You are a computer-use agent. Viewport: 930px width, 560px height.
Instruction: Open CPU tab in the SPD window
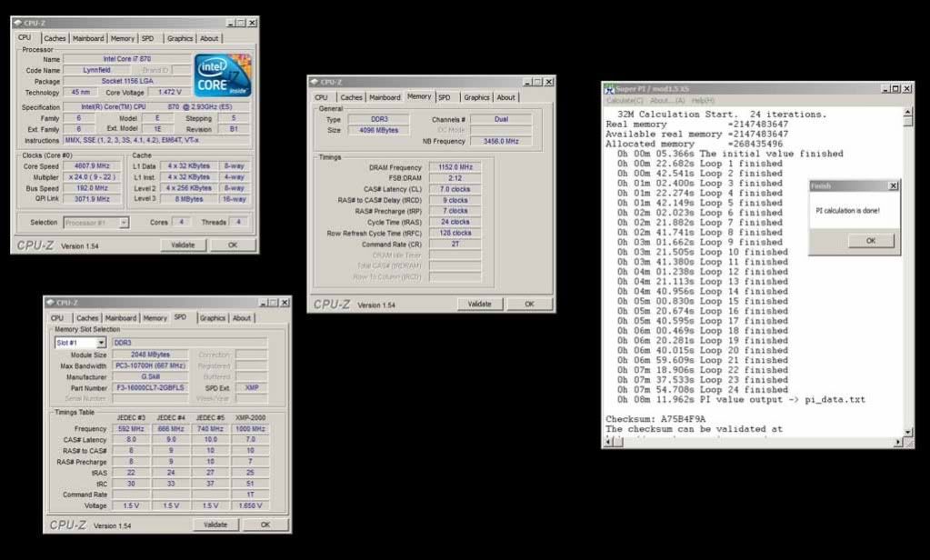[x=57, y=318]
